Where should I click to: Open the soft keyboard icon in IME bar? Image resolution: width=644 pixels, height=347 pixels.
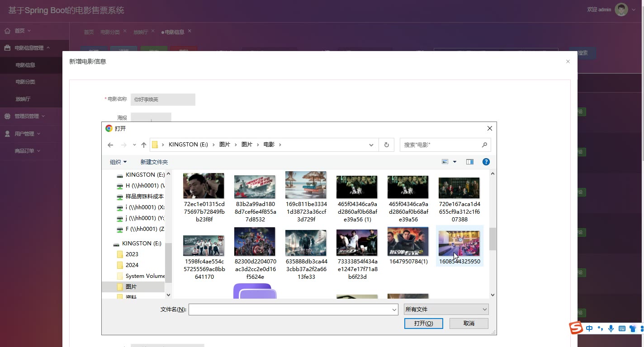point(622,328)
